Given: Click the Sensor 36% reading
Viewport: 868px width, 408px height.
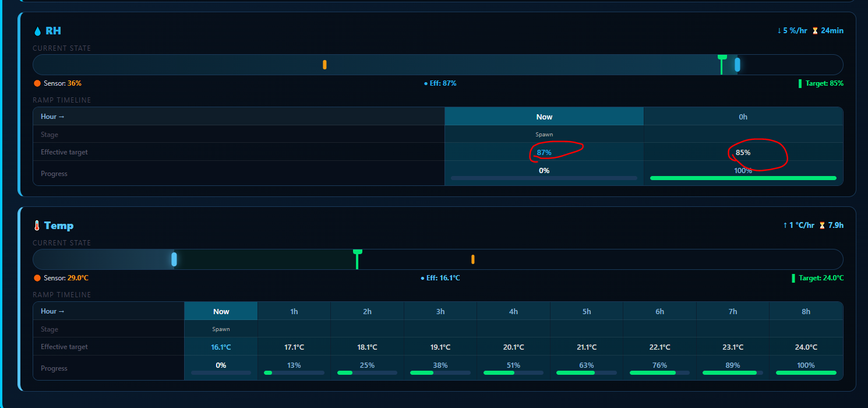Looking at the screenshot, I should [x=62, y=83].
